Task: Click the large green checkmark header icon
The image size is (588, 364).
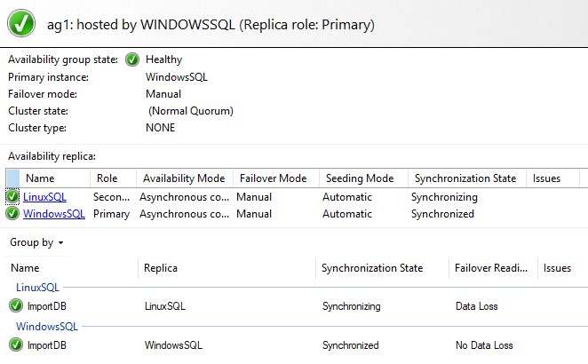Action: [21, 23]
